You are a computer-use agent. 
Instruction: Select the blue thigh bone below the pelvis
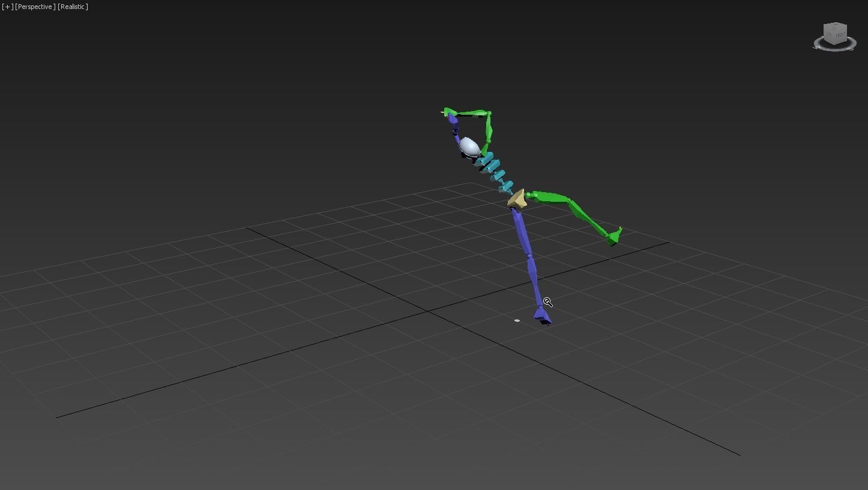pyautogui.click(x=522, y=231)
